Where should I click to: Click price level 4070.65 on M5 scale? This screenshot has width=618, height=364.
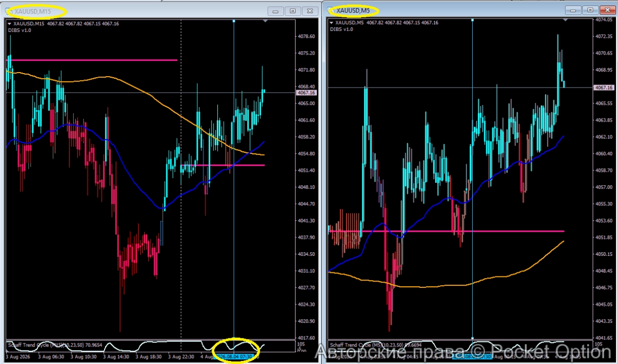coord(603,53)
